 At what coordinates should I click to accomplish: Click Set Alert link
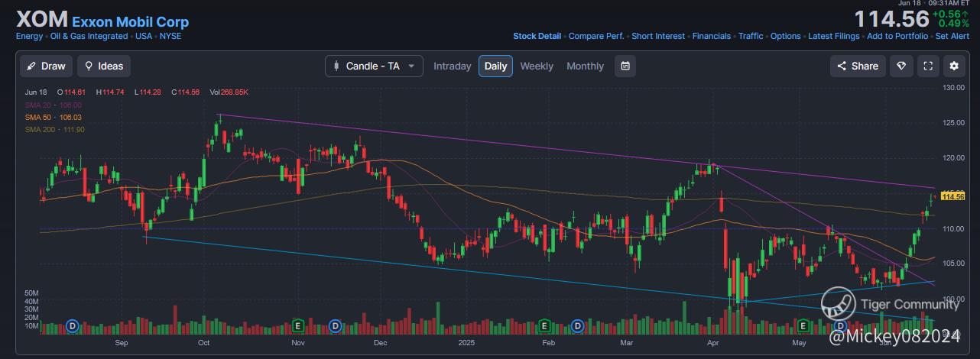(x=952, y=36)
